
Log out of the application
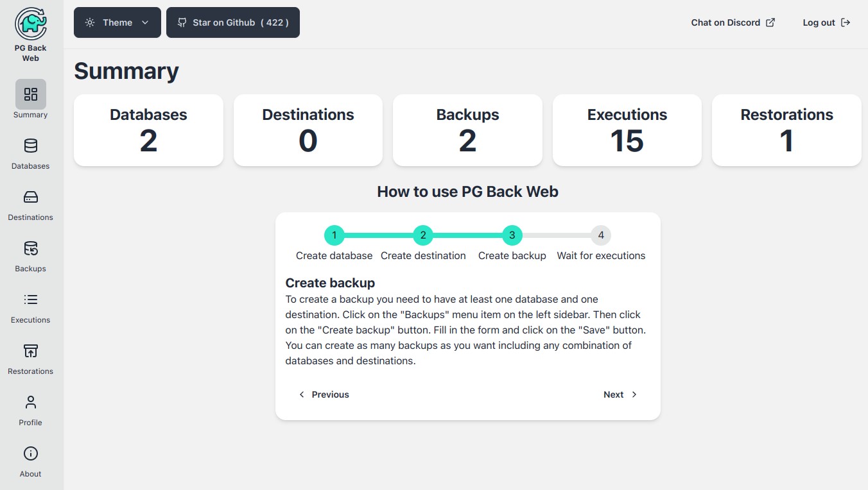click(x=826, y=22)
